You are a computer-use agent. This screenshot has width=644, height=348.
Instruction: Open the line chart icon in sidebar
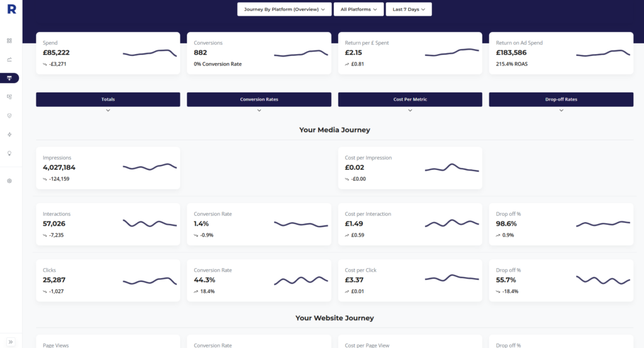pyautogui.click(x=9, y=60)
